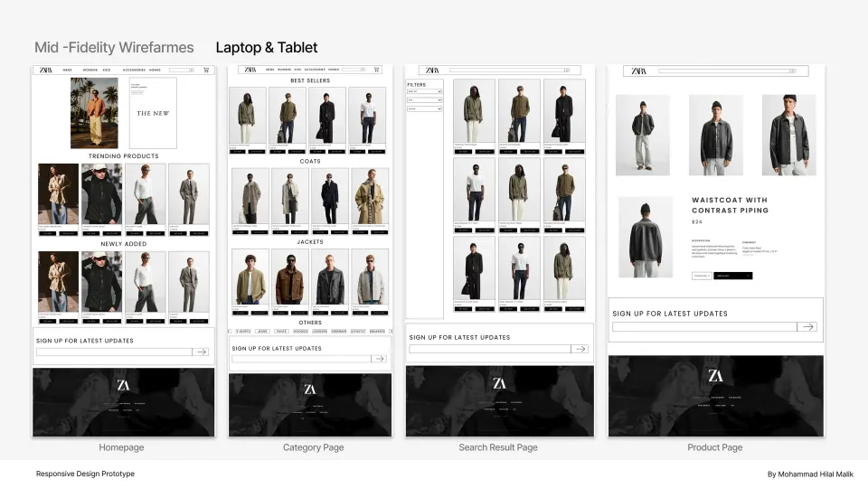The image size is (868, 488).
Task: Click the close-up jacket photo with graphic tee
Action: pyautogui.click(x=788, y=135)
